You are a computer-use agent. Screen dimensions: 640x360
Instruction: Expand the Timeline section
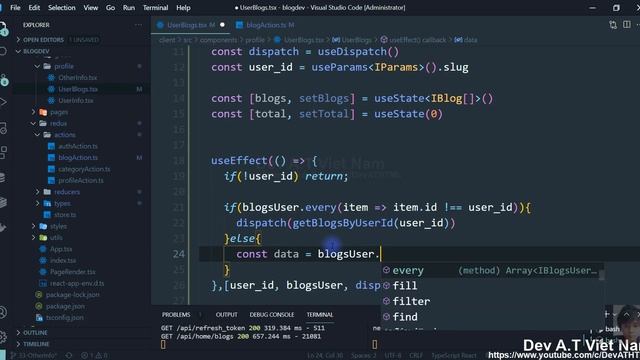[x=36, y=344]
